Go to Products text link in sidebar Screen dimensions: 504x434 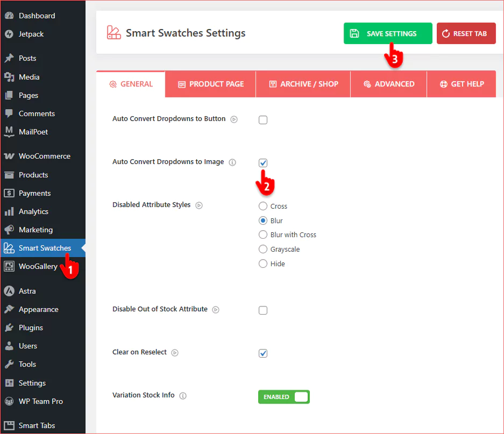coord(33,175)
